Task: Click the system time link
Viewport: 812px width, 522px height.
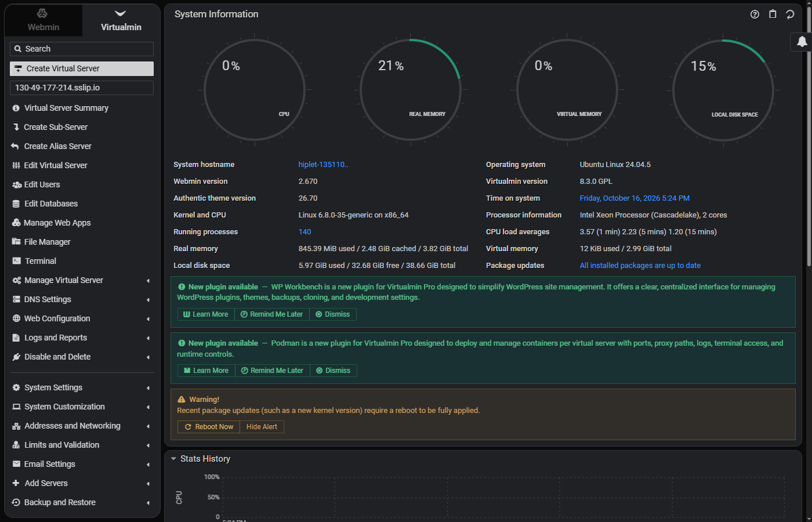Action: [635, 198]
